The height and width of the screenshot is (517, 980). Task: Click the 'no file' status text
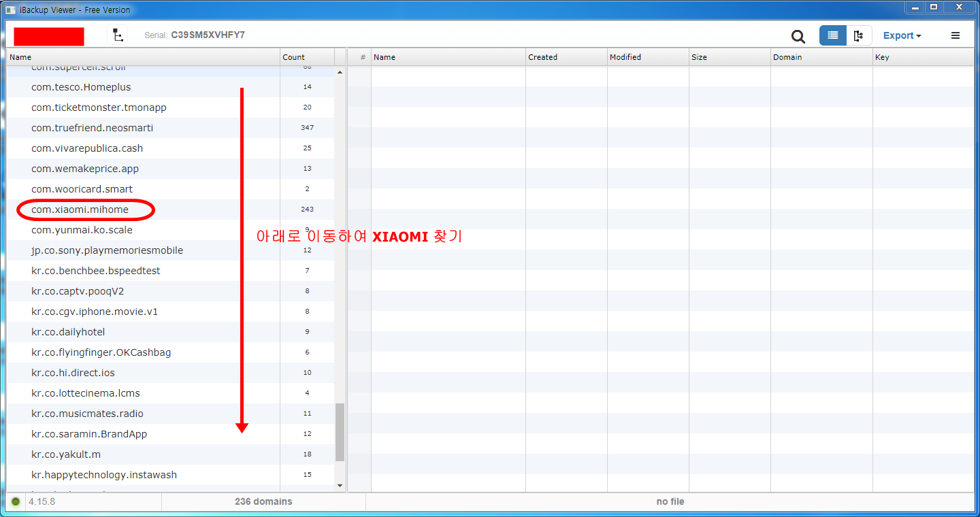pyautogui.click(x=670, y=501)
